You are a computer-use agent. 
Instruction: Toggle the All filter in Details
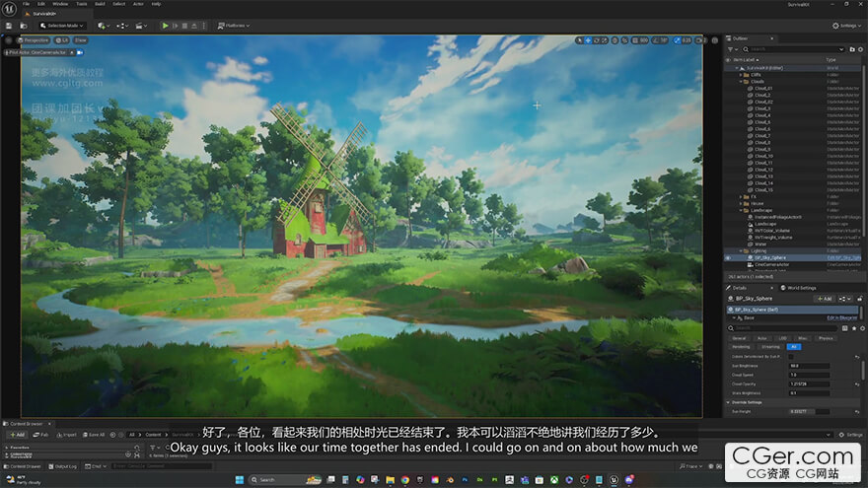[794, 347]
